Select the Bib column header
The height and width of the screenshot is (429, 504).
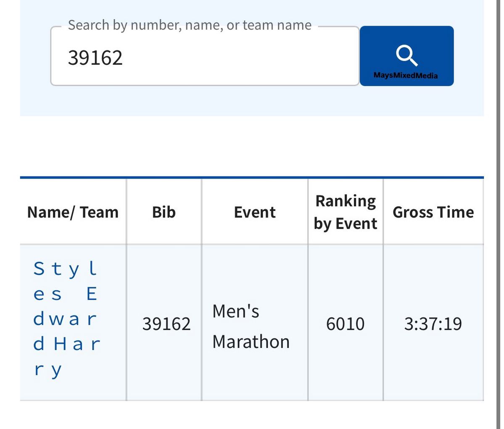click(x=164, y=212)
